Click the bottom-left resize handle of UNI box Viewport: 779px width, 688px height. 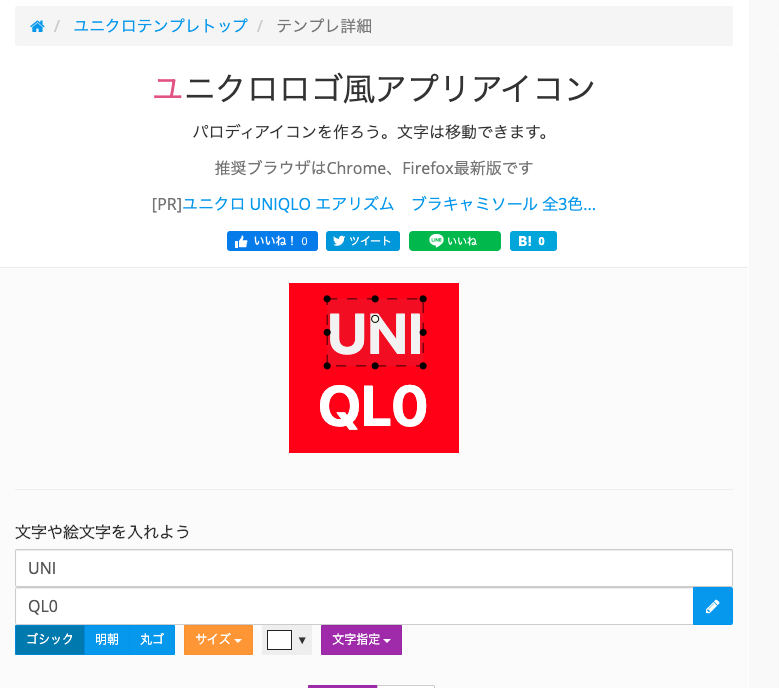click(327, 366)
